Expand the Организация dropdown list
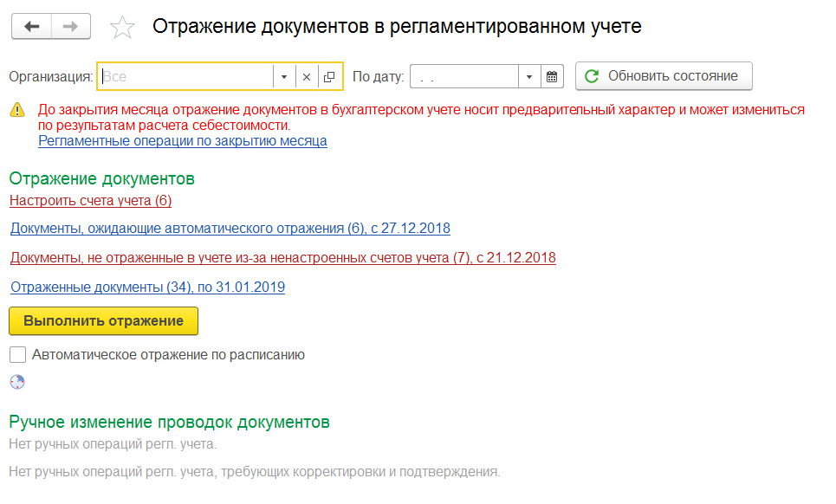The width and height of the screenshot is (836, 504). (284, 77)
